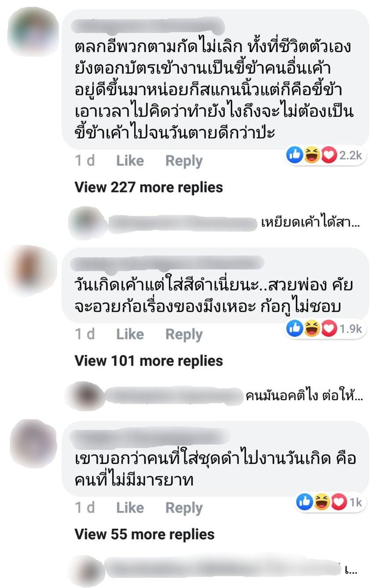Screen dimensions: 382x588
Task: Expand View 55 more replies
Action: click(x=144, y=534)
